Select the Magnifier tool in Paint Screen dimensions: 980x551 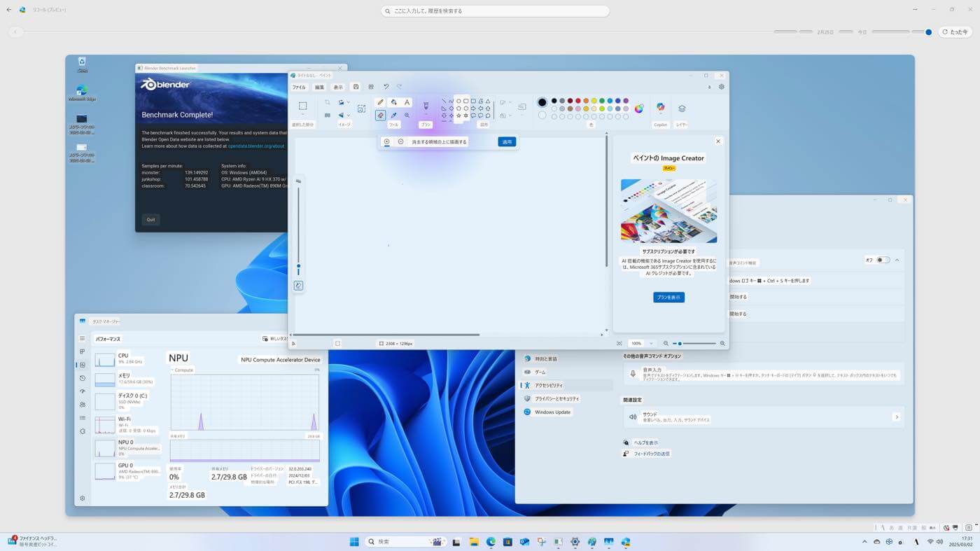(407, 116)
